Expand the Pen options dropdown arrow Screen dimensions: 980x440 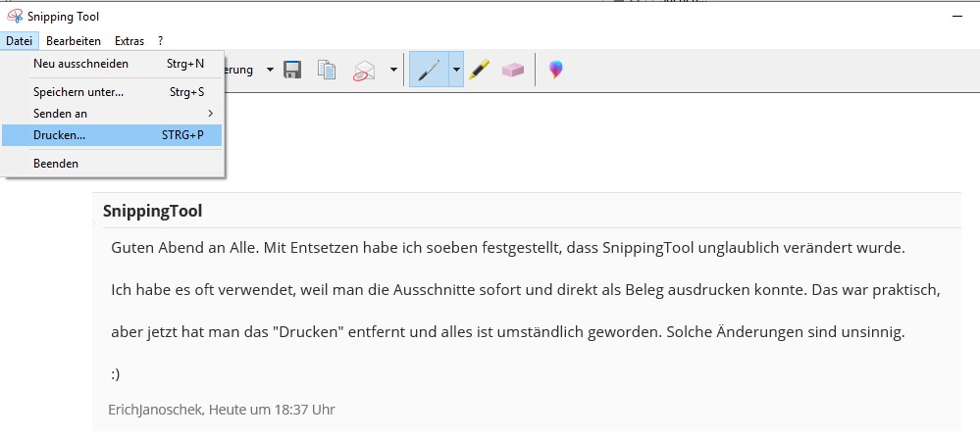pyautogui.click(x=456, y=70)
